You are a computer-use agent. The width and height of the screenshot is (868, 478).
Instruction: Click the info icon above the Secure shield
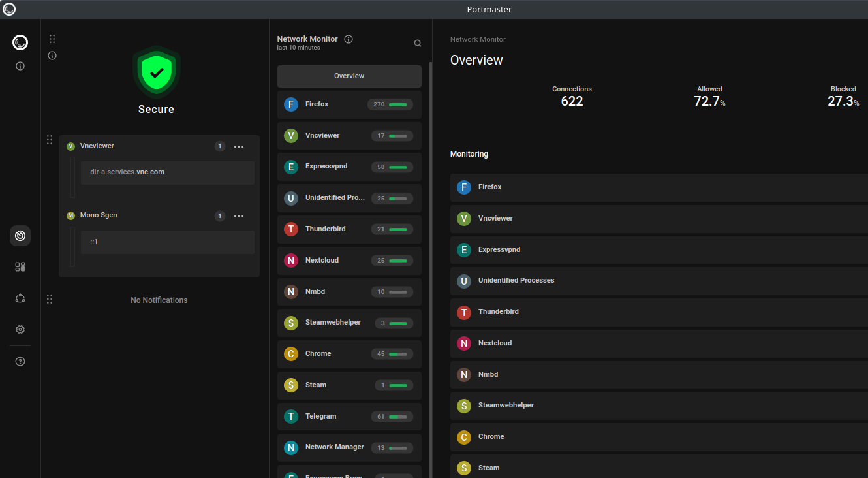[52, 56]
